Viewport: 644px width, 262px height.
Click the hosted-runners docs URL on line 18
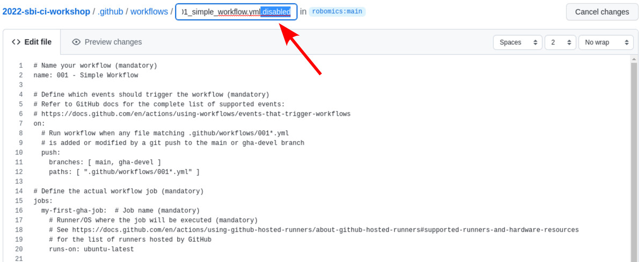[x=325, y=230]
